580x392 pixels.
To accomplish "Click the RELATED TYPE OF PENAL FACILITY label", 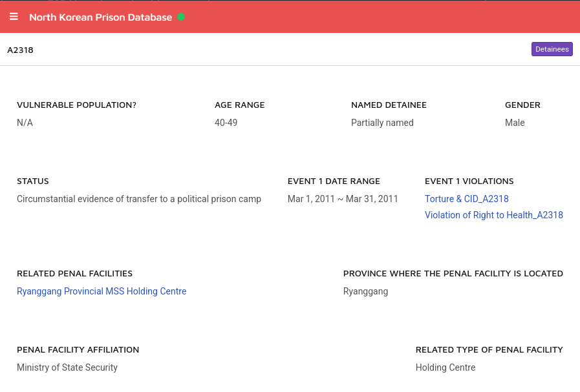I will [x=489, y=349].
